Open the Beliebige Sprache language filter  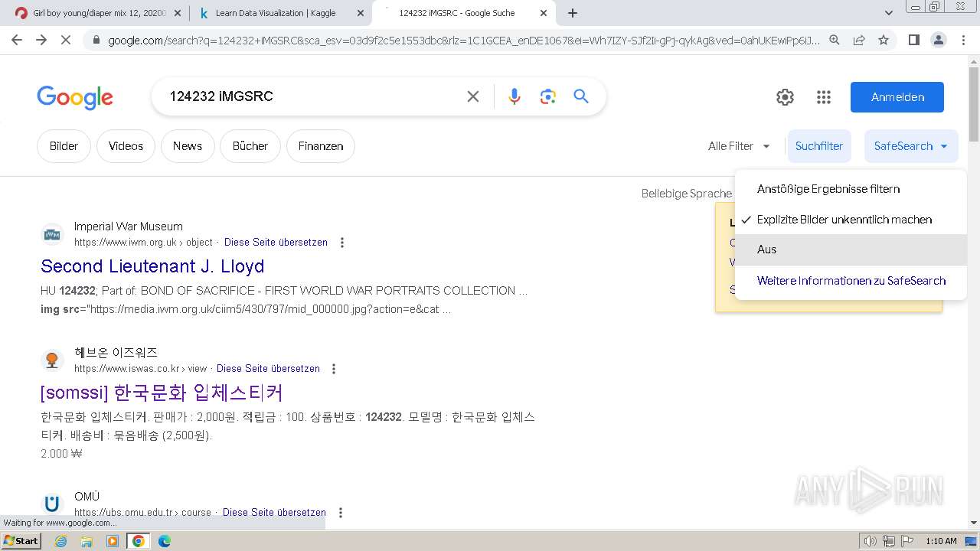pos(686,194)
